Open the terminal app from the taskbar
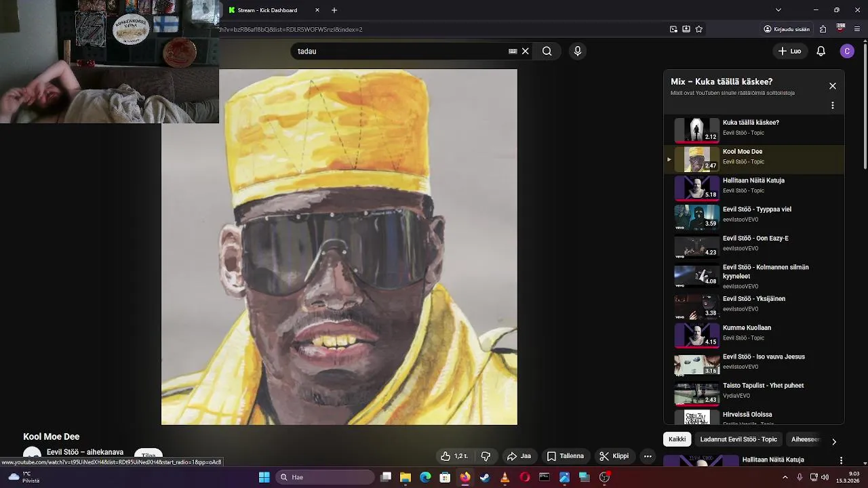 [545, 477]
